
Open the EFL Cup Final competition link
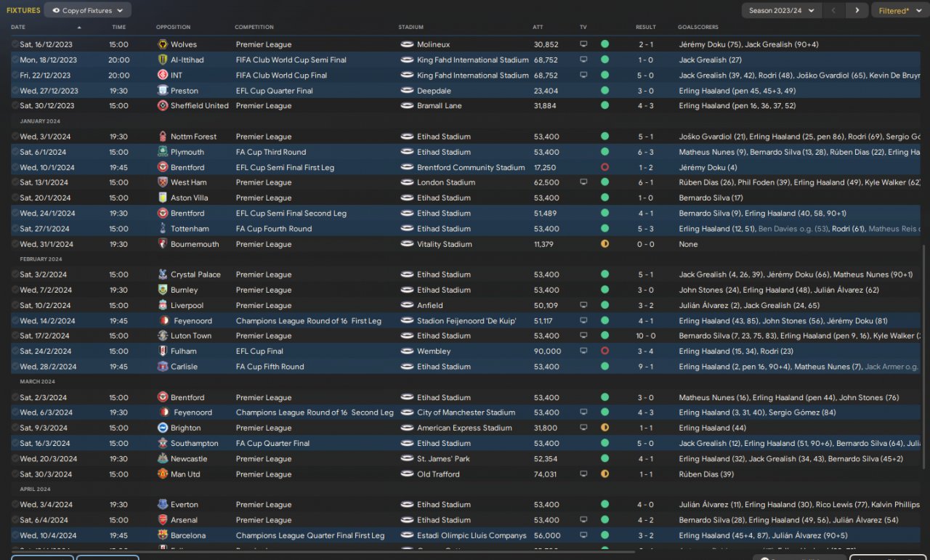click(x=260, y=352)
